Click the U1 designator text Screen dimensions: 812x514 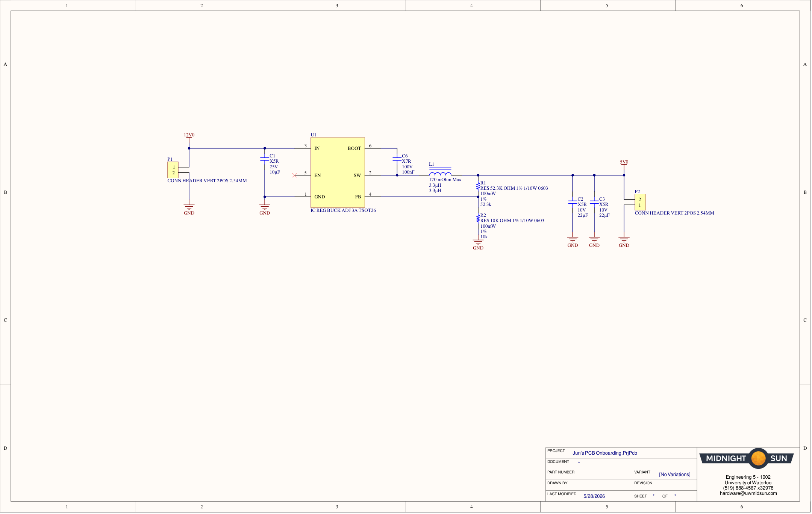(314, 135)
